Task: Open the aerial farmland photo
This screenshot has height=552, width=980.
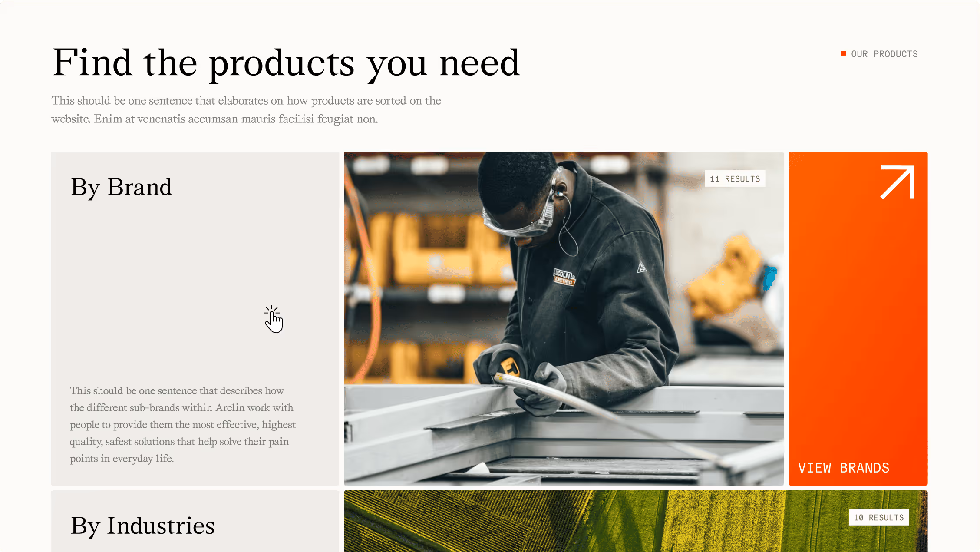Action: [x=636, y=521]
